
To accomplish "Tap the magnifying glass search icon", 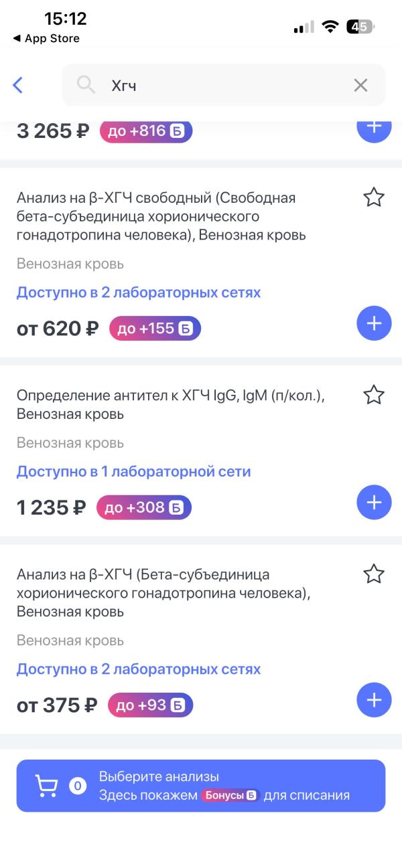I will 86,85.
